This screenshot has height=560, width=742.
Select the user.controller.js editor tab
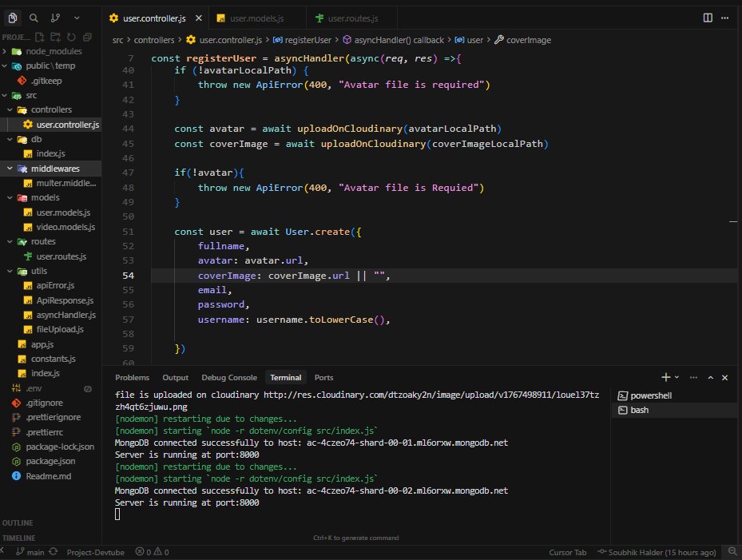[154, 18]
